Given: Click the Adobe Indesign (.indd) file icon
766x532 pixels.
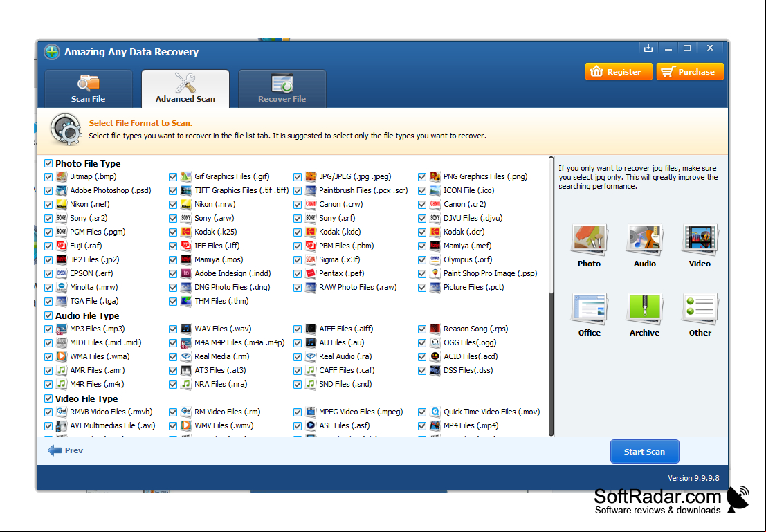Looking at the screenshot, I should coord(186,273).
